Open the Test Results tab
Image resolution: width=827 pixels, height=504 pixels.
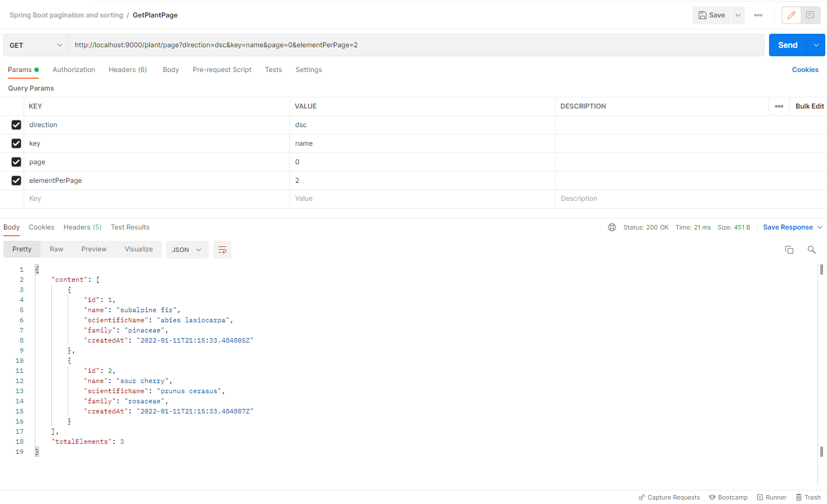pyautogui.click(x=130, y=227)
